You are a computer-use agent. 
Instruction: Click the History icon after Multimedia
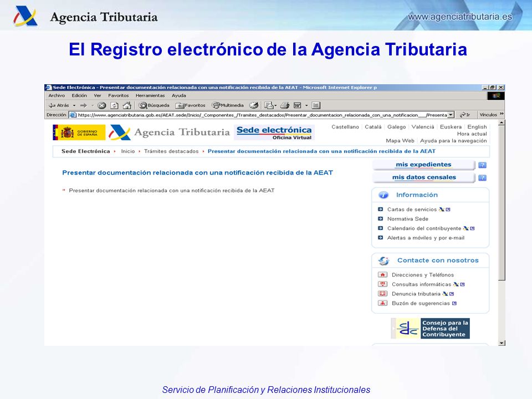[254, 105]
